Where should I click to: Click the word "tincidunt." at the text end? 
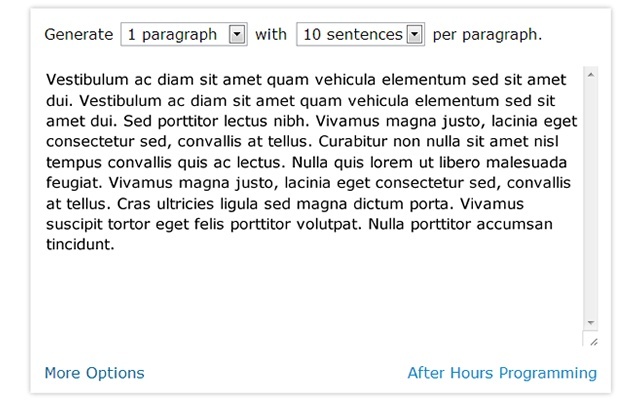point(80,244)
